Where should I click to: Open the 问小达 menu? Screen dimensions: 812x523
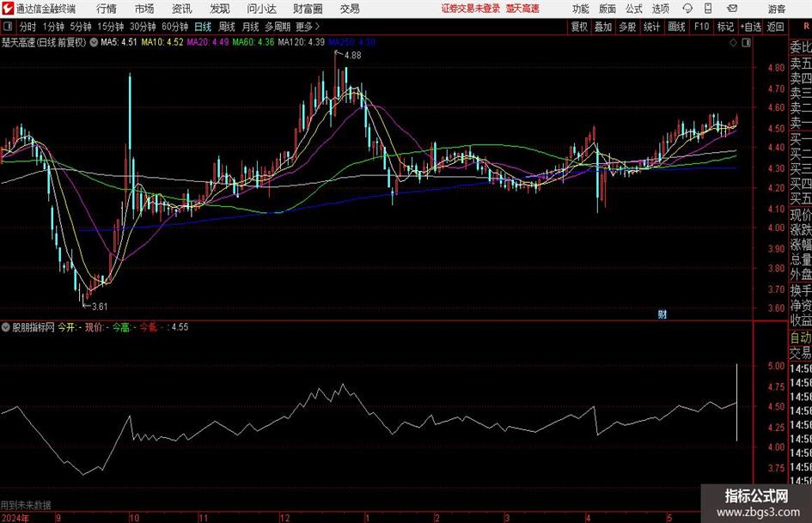pyautogui.click(x=261, y=9)
